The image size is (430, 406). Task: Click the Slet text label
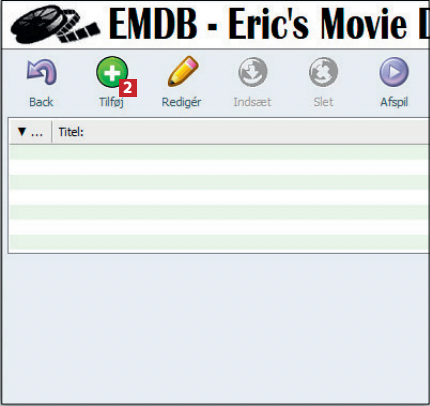(x=323, y=102)
